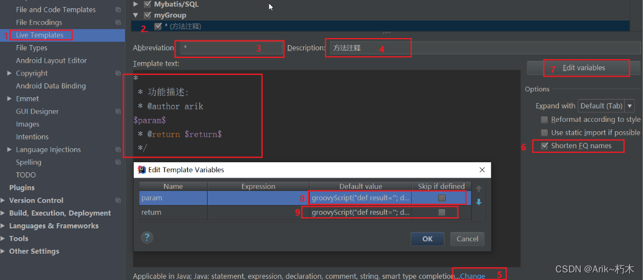Edit return default value groovyScript cell
644x280 pixels.
pos(361,213)
